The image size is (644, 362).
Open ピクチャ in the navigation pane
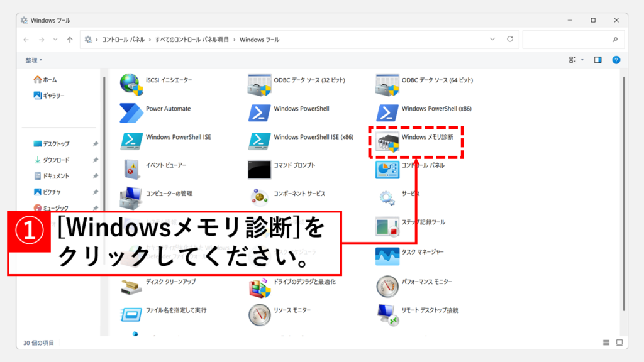[x=47, y=192]
